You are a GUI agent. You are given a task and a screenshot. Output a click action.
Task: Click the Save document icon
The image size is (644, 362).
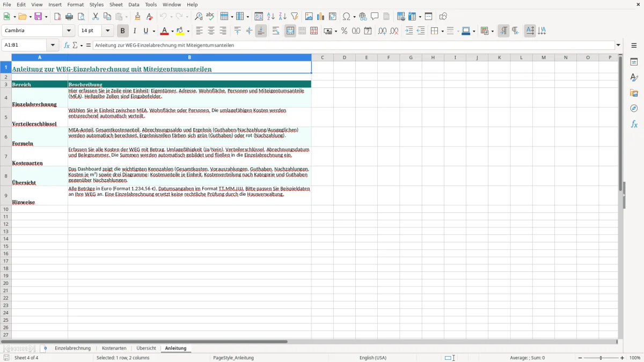[38, 17]
